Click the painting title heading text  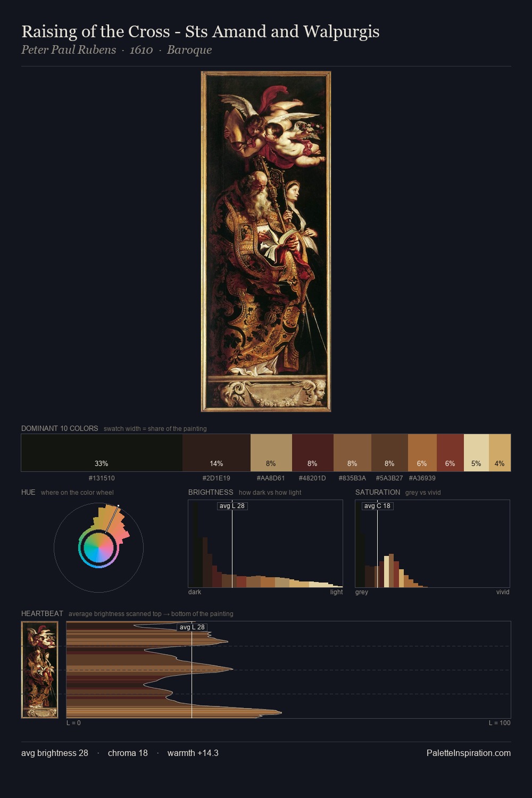coord(201,31)
